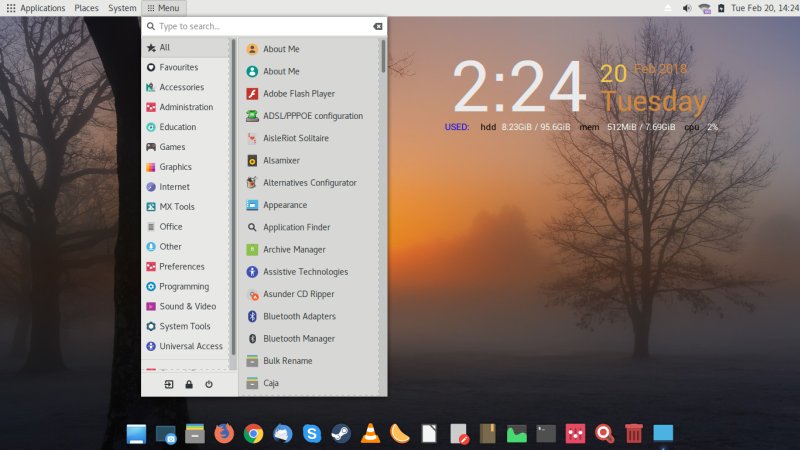Click the logout icon in menu
Image resolution: width=800 pixels, height=450 pixels.
[x=169, y=384]
